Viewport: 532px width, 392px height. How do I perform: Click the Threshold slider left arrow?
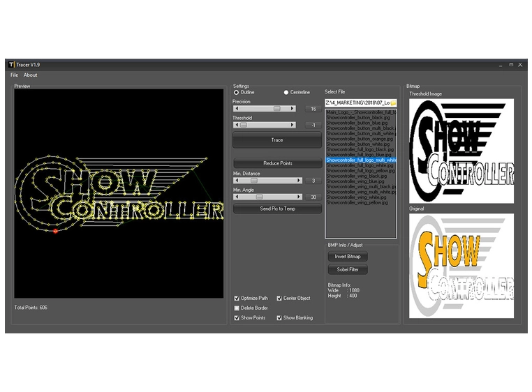pos(237,125)
